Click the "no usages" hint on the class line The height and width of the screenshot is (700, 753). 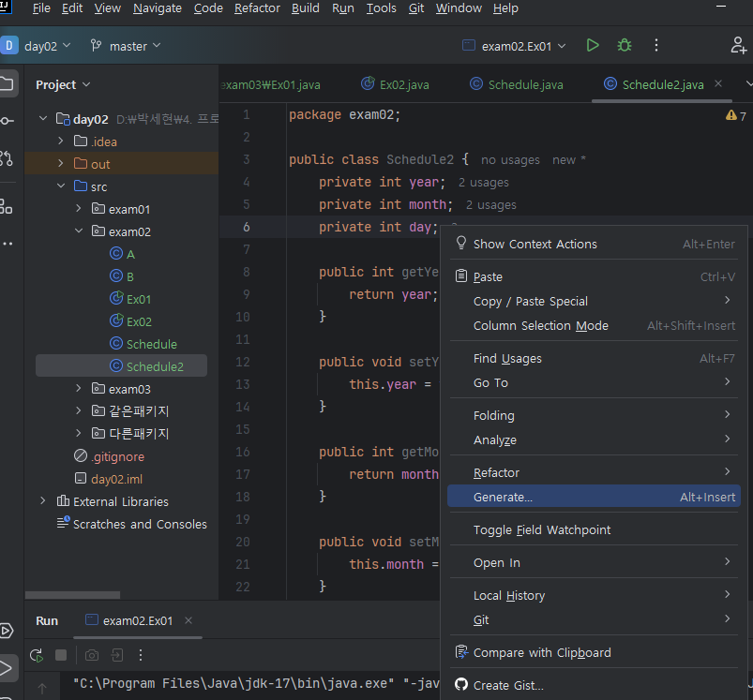pos(510,159)
